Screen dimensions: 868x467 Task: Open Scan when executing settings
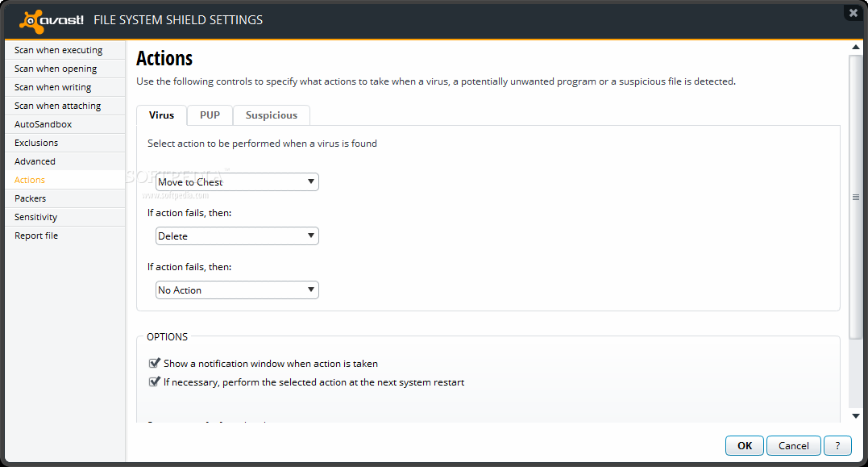(x=64, y=50)
